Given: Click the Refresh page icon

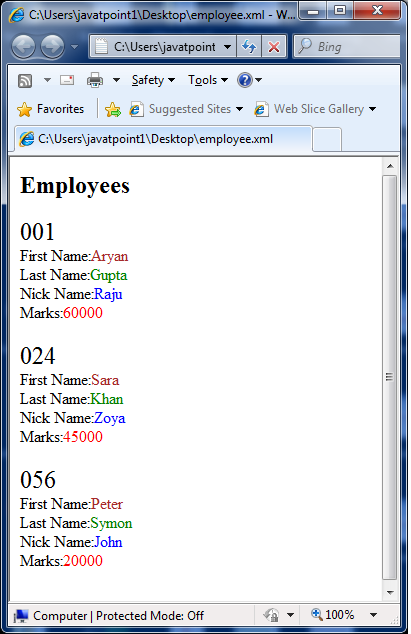Looking at the screenshot, I should (x=249, y=47).
